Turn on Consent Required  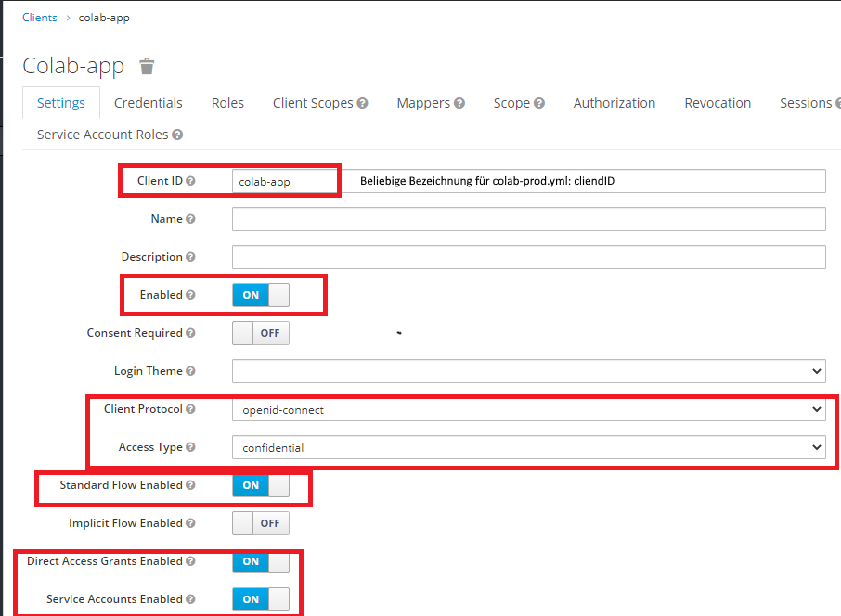pyautogui.click(x=260, y=332)
